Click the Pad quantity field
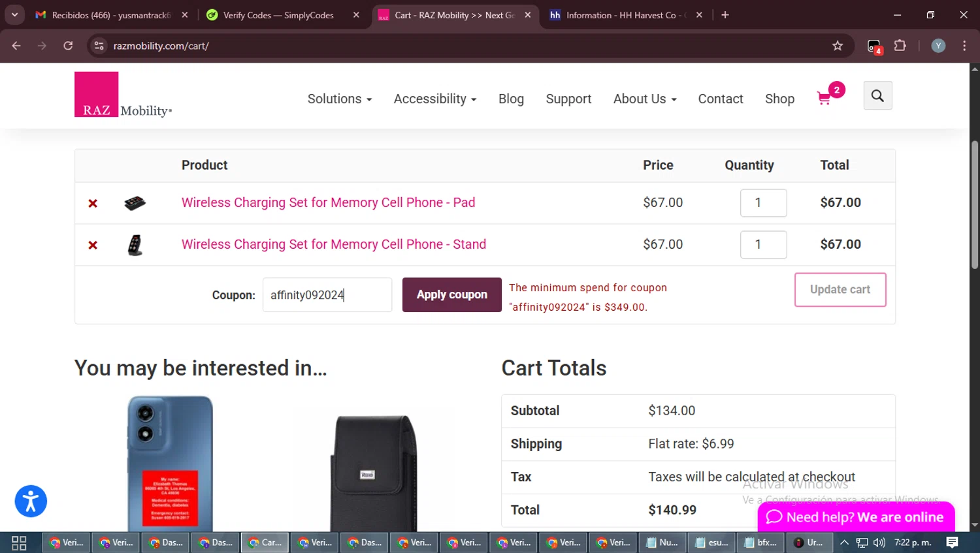980x553 pixels. [763, 202]
